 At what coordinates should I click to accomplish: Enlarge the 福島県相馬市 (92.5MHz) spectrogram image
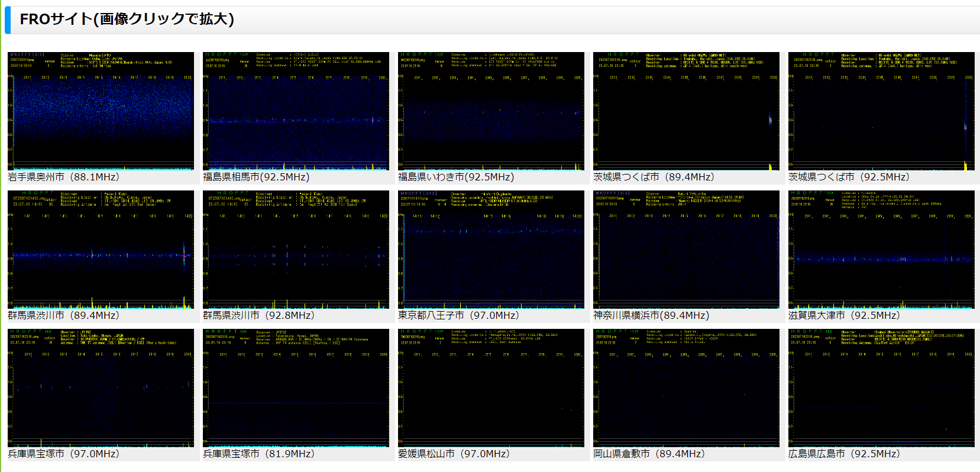pyautogui.click(x=296, y=111)
